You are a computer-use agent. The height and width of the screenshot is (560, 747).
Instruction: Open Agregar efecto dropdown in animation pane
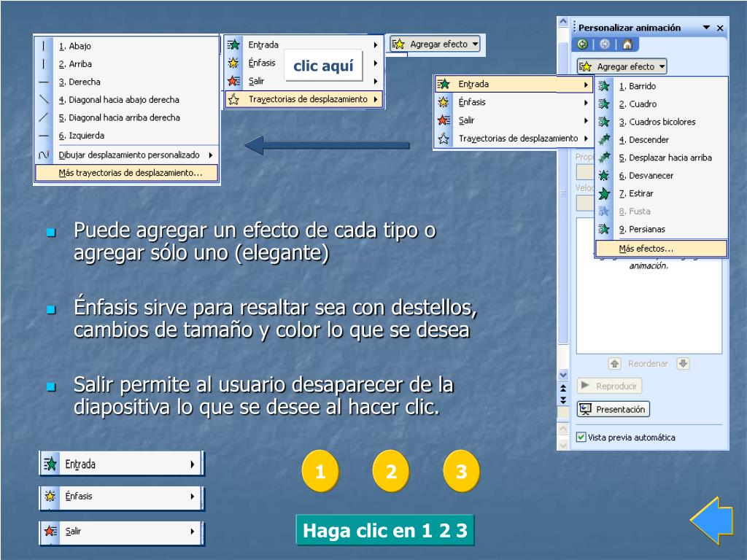point(622,66)
